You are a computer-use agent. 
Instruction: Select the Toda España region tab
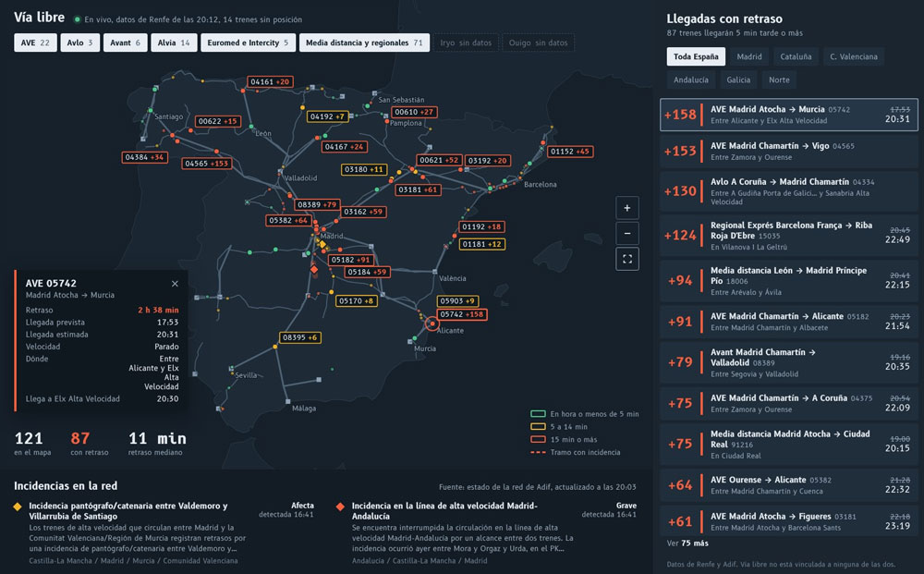(696, 56)
